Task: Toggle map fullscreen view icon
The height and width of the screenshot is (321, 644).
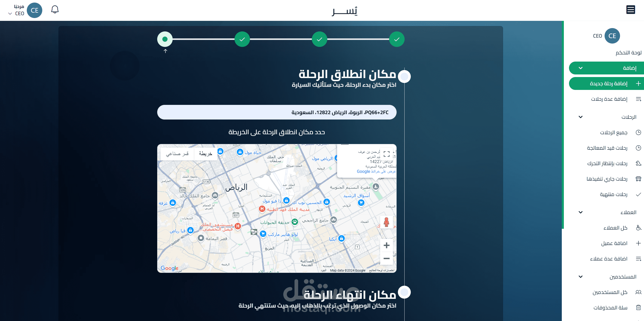Action: pos(386,154)
